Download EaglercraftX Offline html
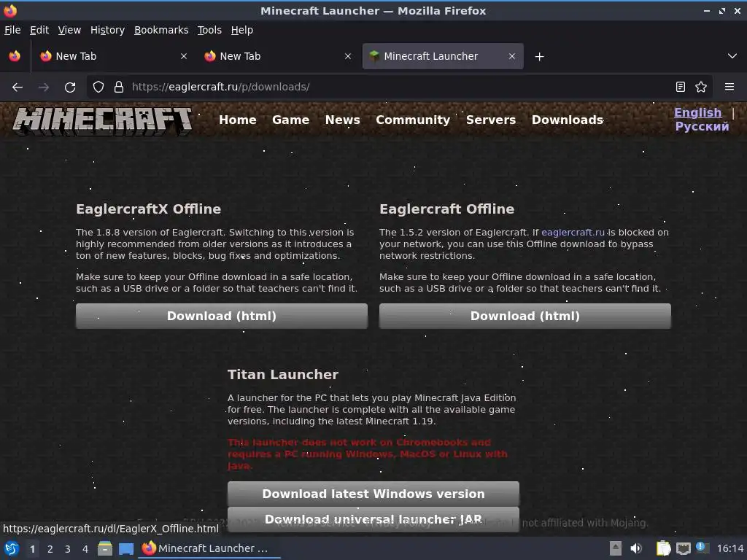The width and height of the screenshot is (747, 560). coord(222,316)
